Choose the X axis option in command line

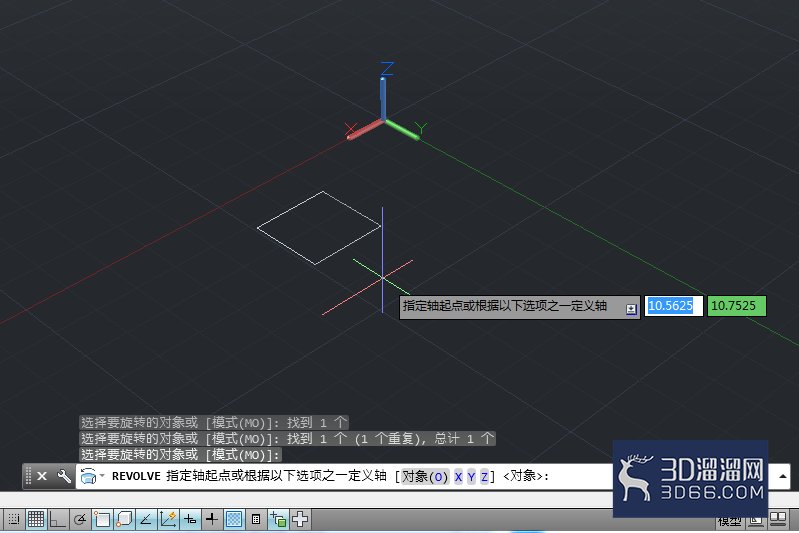pos(458,477)
